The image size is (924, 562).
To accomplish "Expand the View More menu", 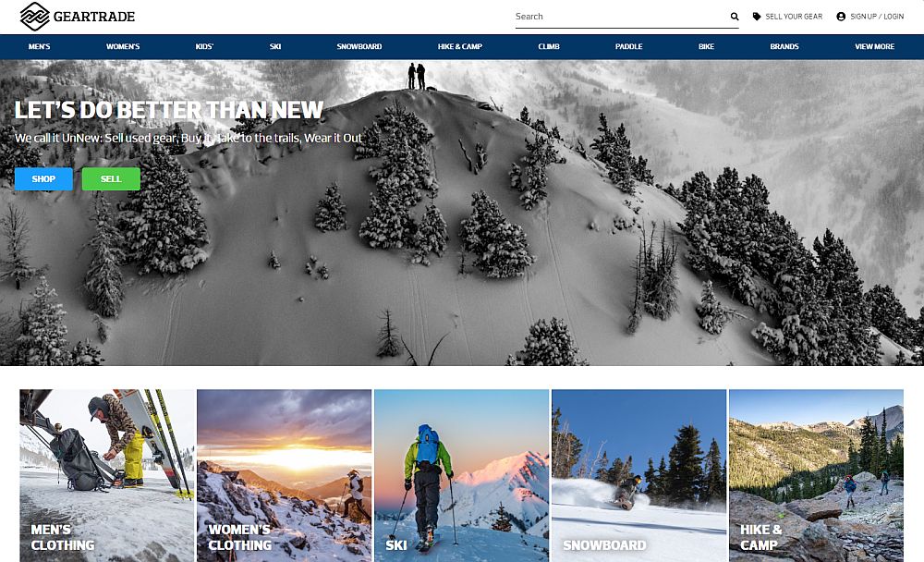I will 874,46.
